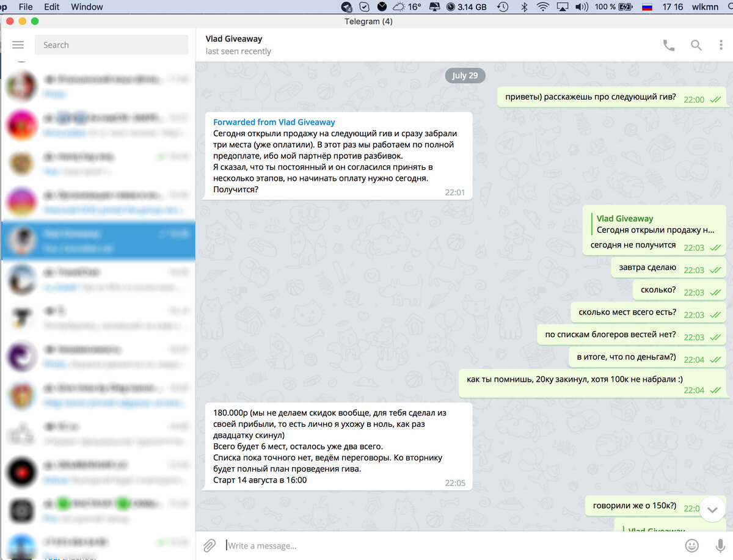Click the display monitor menu bar icon
The width and height of the screenshot is (733, 560).
pos(435,7)
